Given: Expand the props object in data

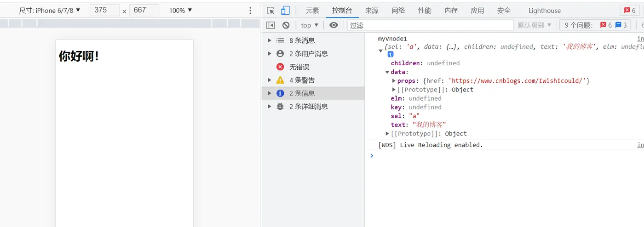Looking at the screenshot, I should 394,81.
